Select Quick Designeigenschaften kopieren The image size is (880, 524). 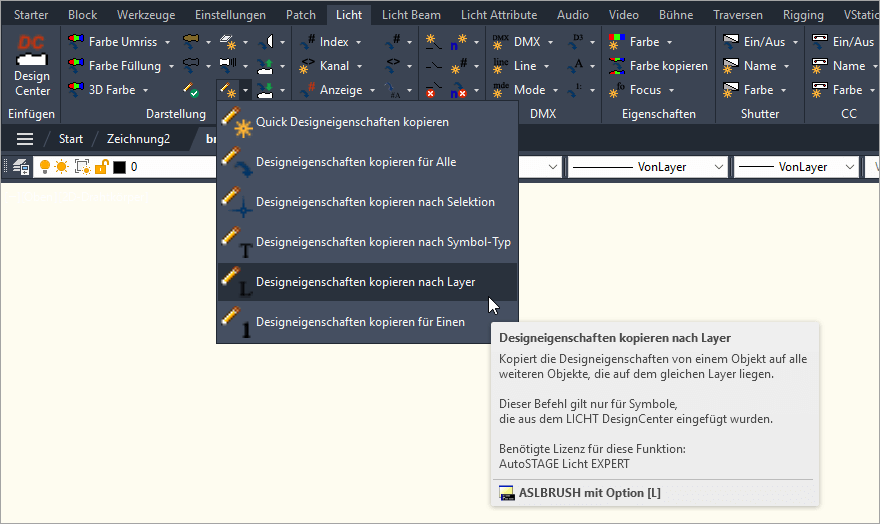(x=368, y=122)
